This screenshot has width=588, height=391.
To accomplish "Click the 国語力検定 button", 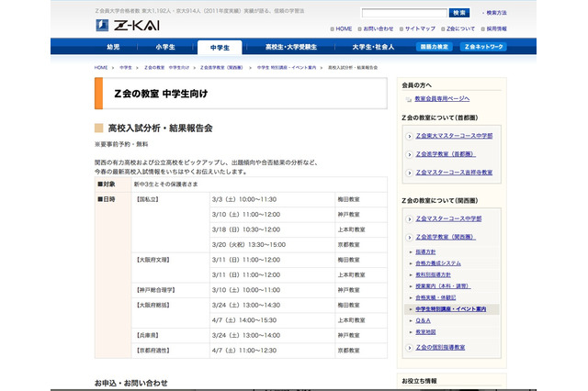I will click(x=434, y=47).
